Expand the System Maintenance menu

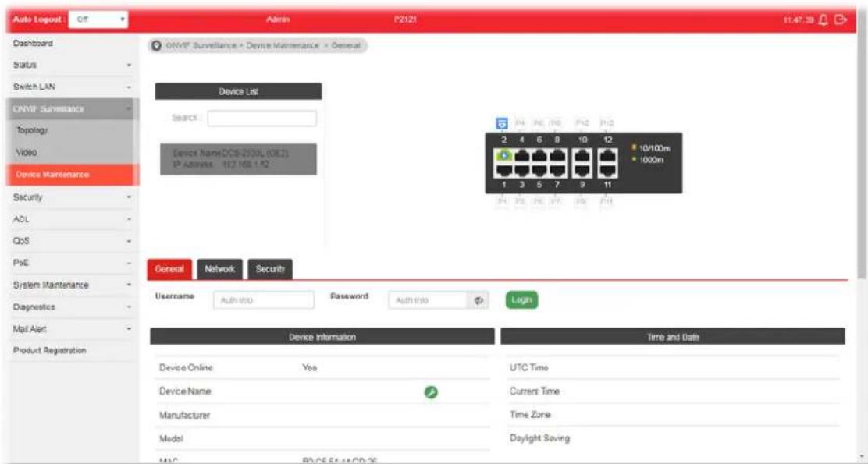(73, 285)
